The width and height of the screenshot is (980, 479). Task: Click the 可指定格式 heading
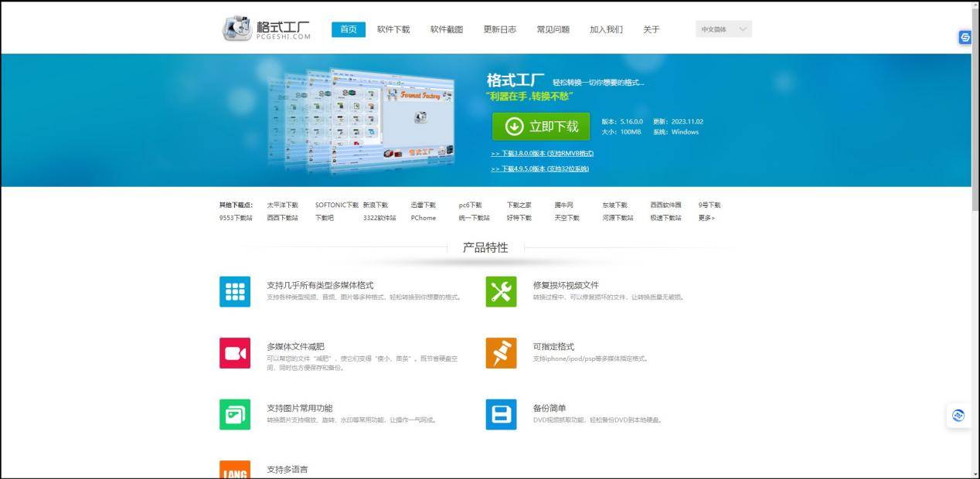pos(553,346)
